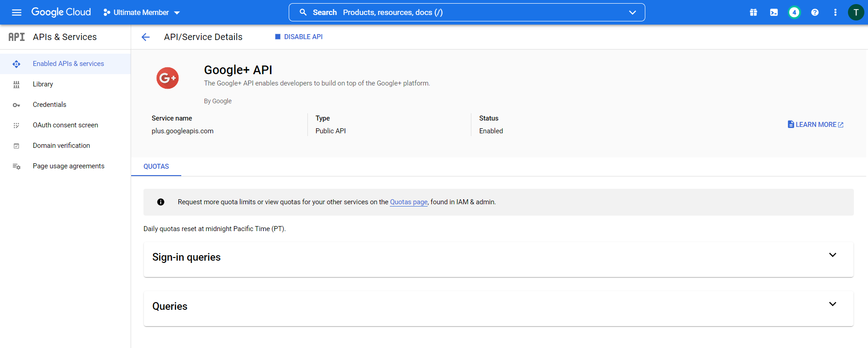Click the APIs & Services heading
Image resolution: width=868 pixels, height=348 pixels.
(x=65, y=37)
